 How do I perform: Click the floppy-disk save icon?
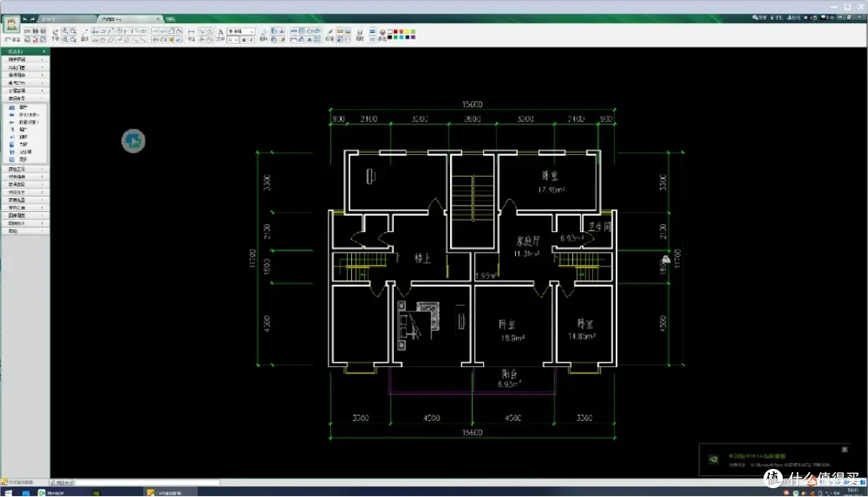coord(35,31)
